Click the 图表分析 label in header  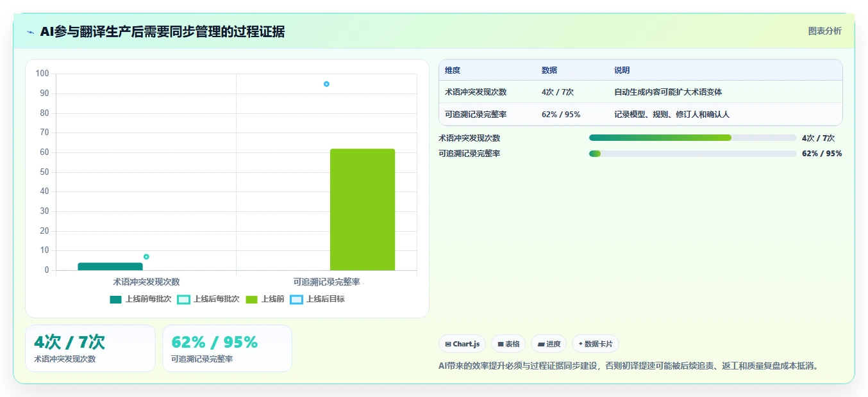point(824,31)
